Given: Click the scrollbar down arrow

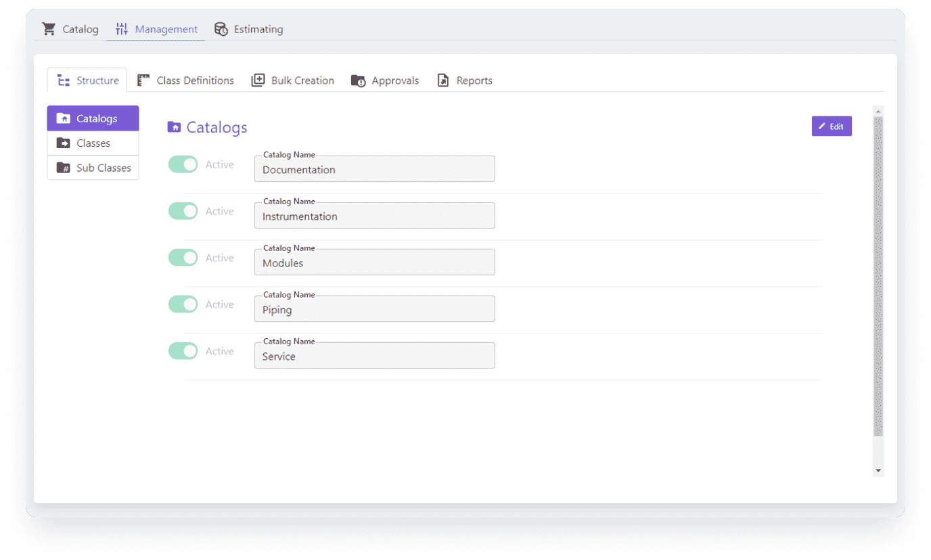Looking at the screenshot, I should coord(878,470).
